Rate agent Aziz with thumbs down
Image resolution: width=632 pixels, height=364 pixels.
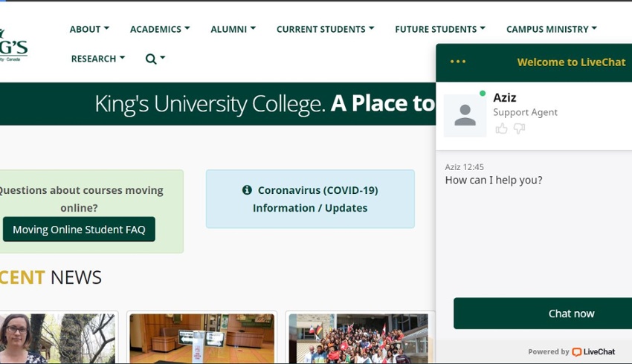(519, 129)
